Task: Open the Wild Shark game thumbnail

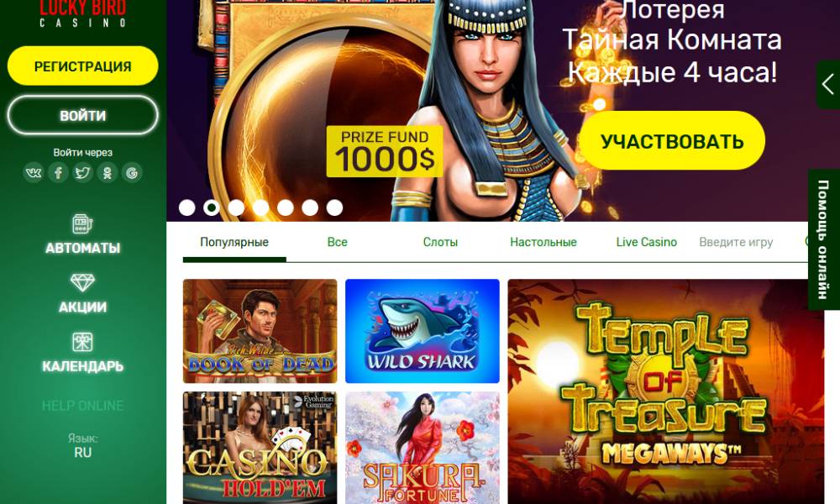Action: pos(423,331)
